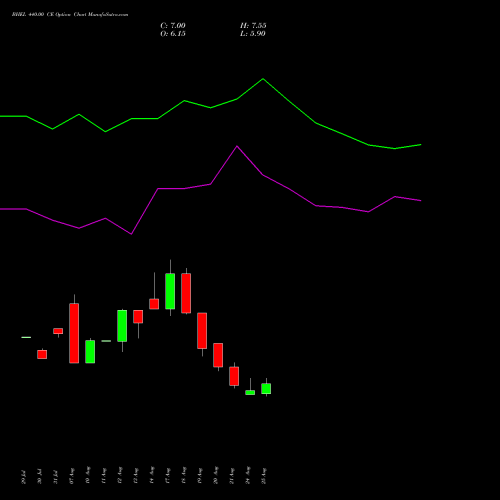This screenshot has width=500, height=500.
Task: Click the 25 Aug date label
Action: (263, 476)
